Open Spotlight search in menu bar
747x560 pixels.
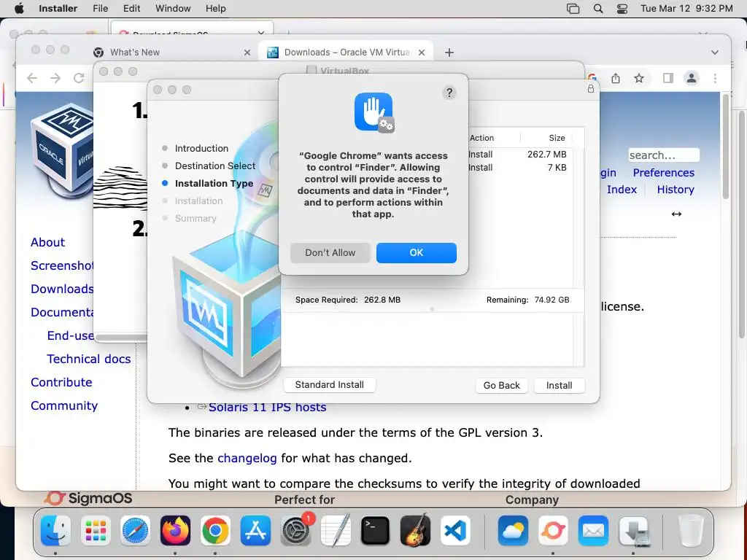[x=598, y=9]
